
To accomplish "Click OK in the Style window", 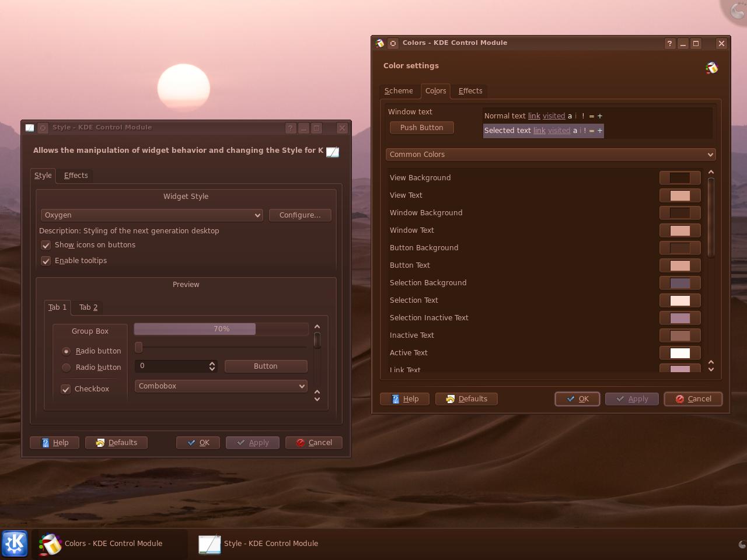I will [198, 443].
